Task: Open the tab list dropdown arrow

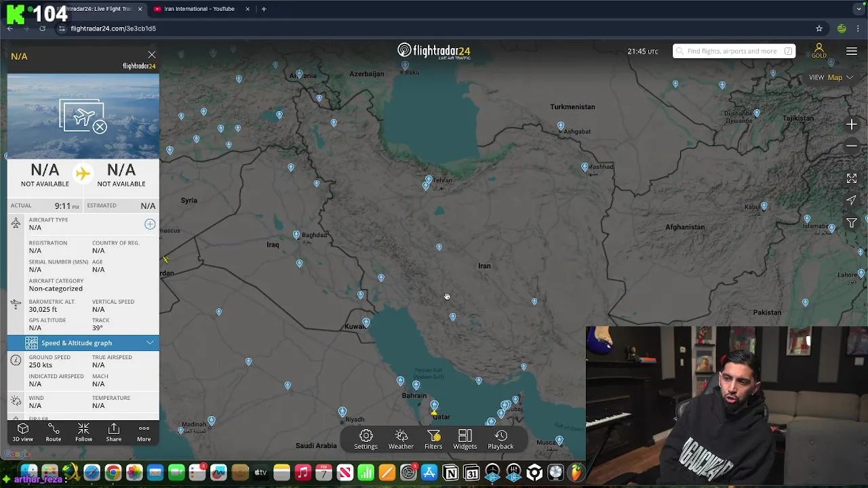Action: tap(859, 9)
